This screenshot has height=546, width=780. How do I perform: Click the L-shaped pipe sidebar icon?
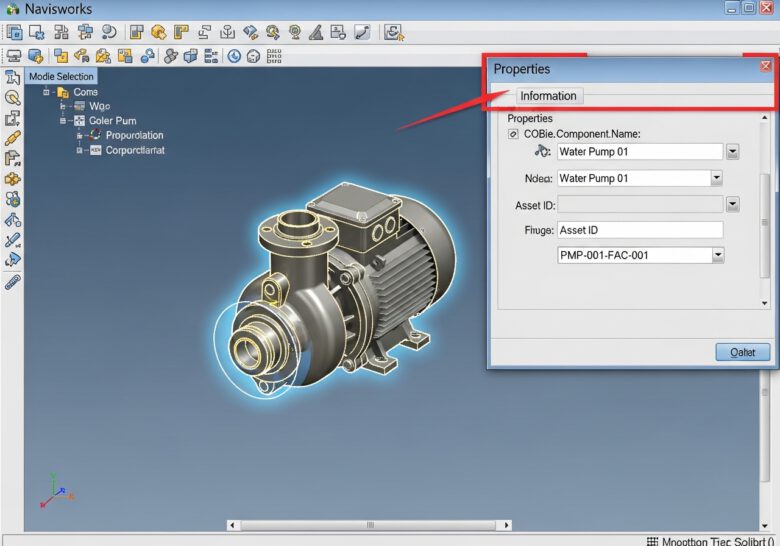12,159
